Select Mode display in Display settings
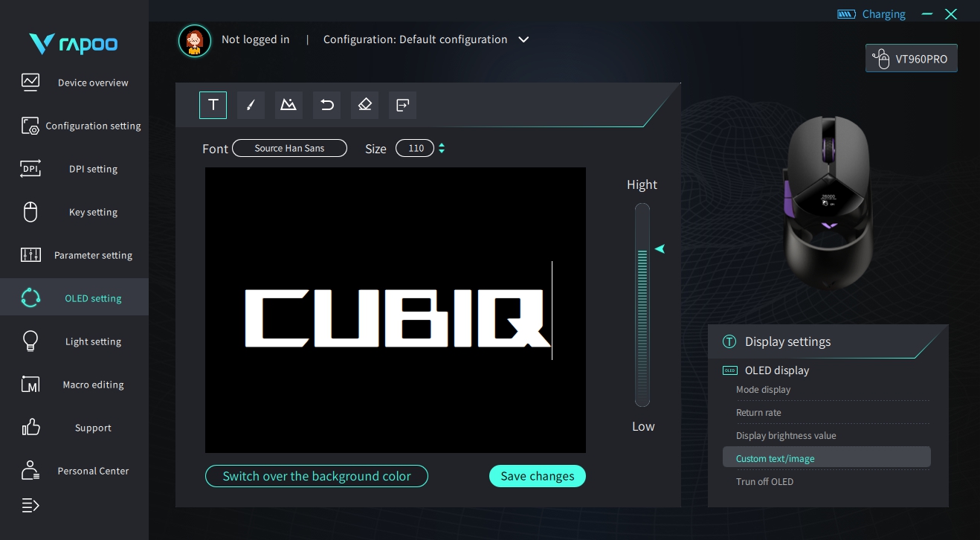 [x=763, y=390]
